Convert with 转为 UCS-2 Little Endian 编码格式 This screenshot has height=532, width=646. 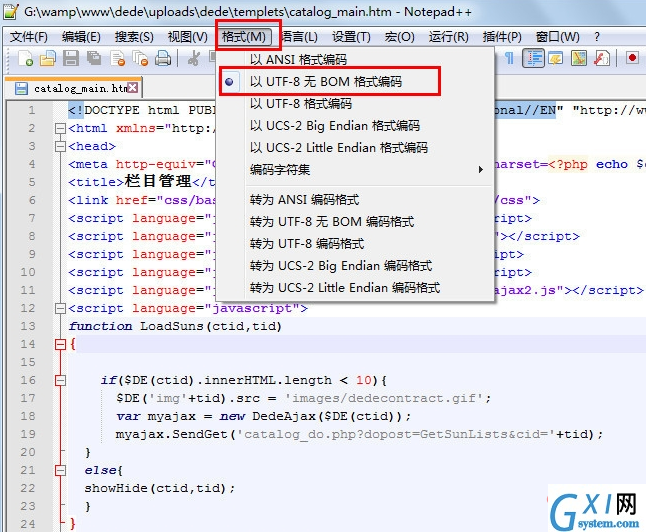[x=345, y=287]
